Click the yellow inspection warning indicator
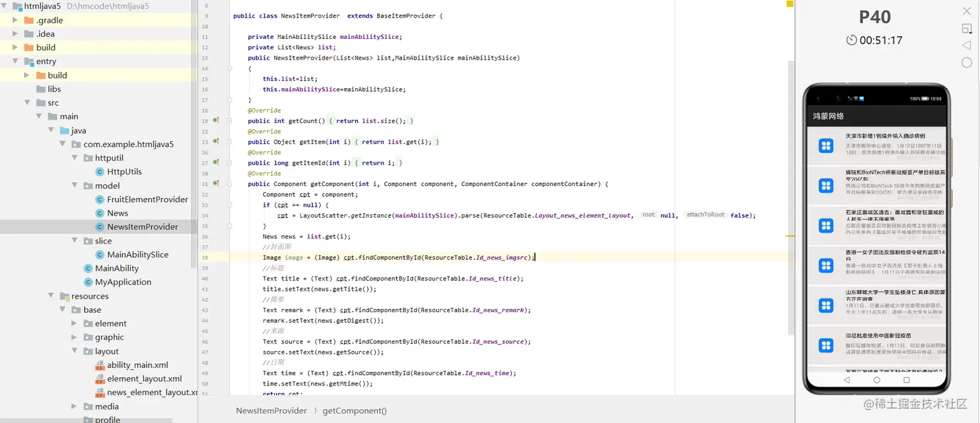 [x=790, y=4]
